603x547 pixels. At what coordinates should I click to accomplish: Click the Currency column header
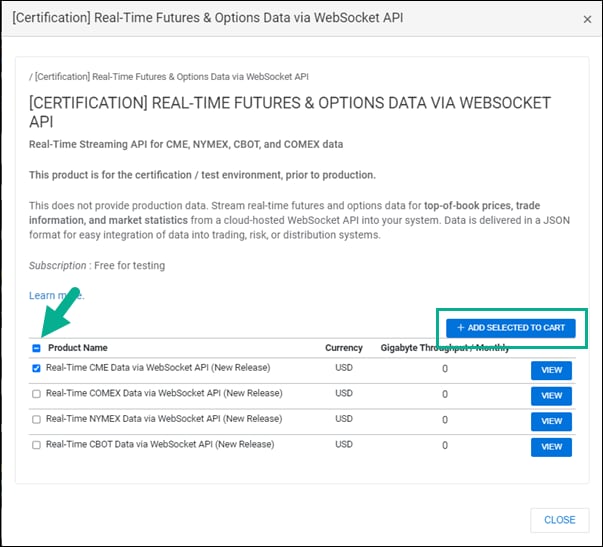click(344, 349)
